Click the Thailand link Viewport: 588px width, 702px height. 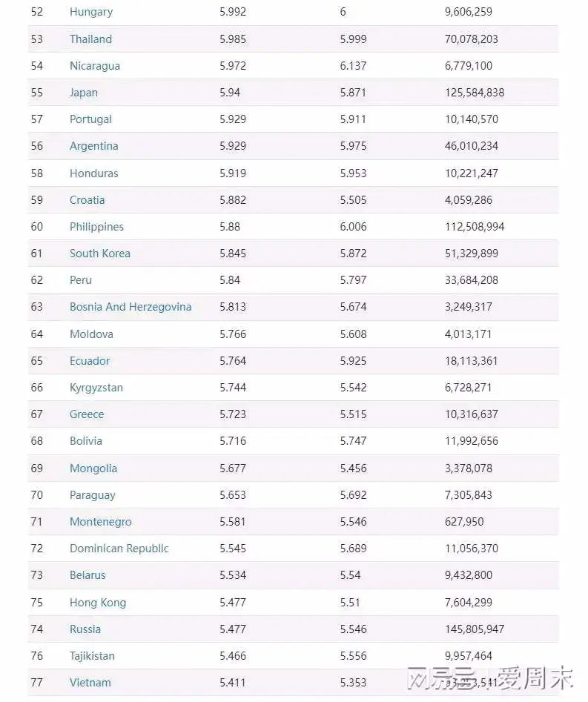coord(90,39)
